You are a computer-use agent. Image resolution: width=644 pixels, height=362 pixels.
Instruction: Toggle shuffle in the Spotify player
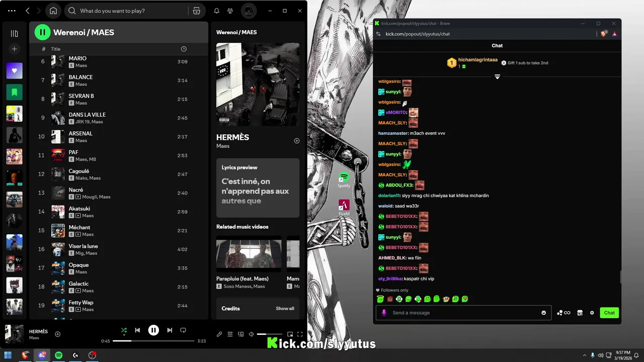(124, 330)
